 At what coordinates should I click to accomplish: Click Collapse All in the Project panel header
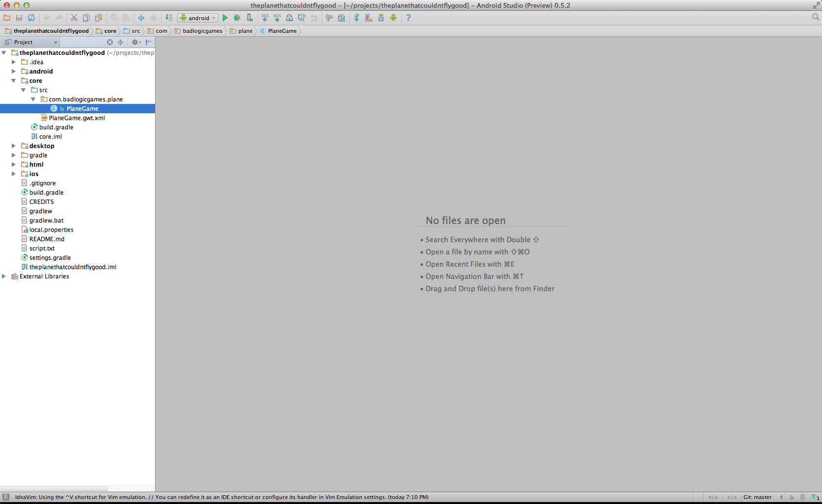click(x=121, y=42)
